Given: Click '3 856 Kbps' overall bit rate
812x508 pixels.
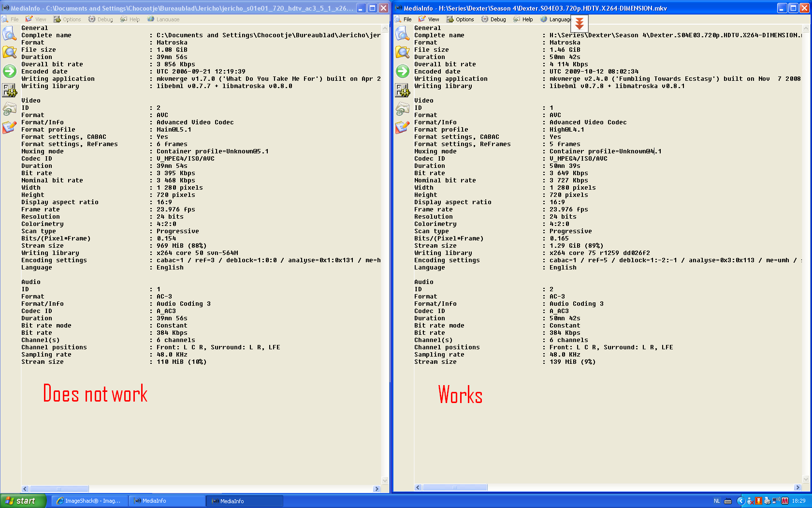Looking at the screenshot, I should (176, 64).
